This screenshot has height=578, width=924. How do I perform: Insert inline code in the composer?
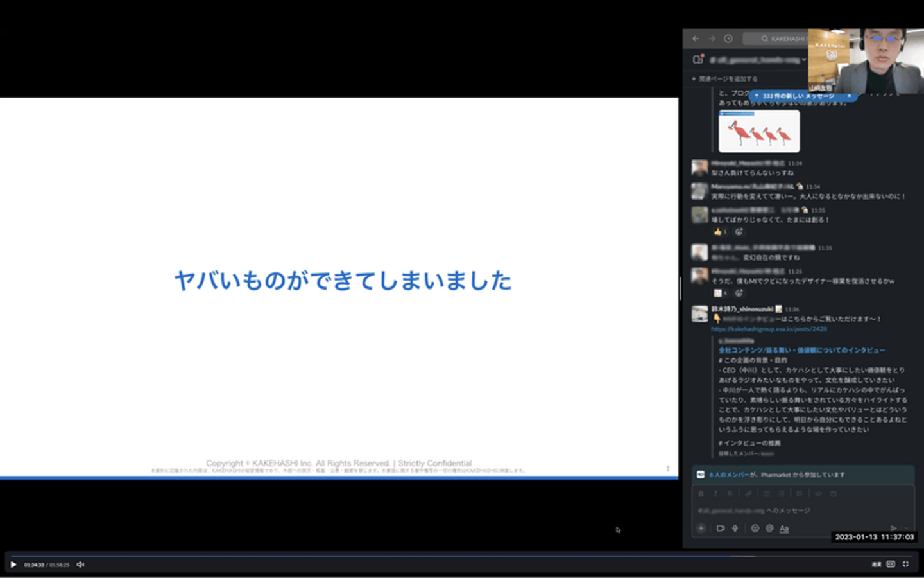coord(818,494)
